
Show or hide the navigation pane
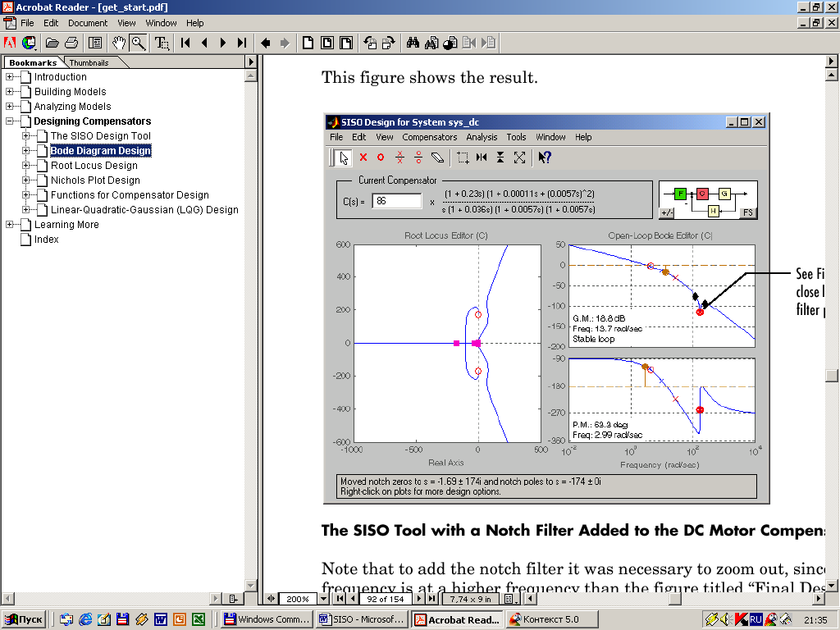tap(95, 43)
